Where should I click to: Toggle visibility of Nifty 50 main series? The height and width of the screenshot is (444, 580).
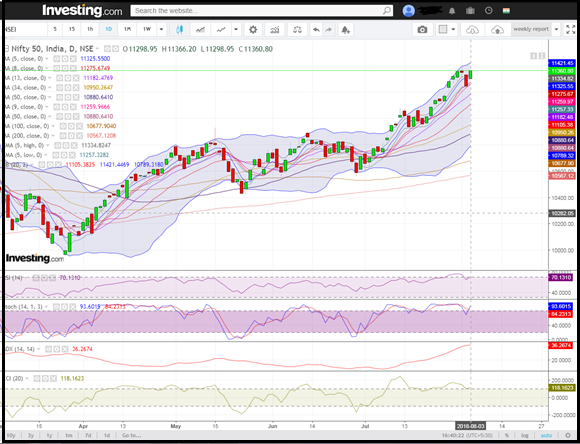[x=107, y=48]
